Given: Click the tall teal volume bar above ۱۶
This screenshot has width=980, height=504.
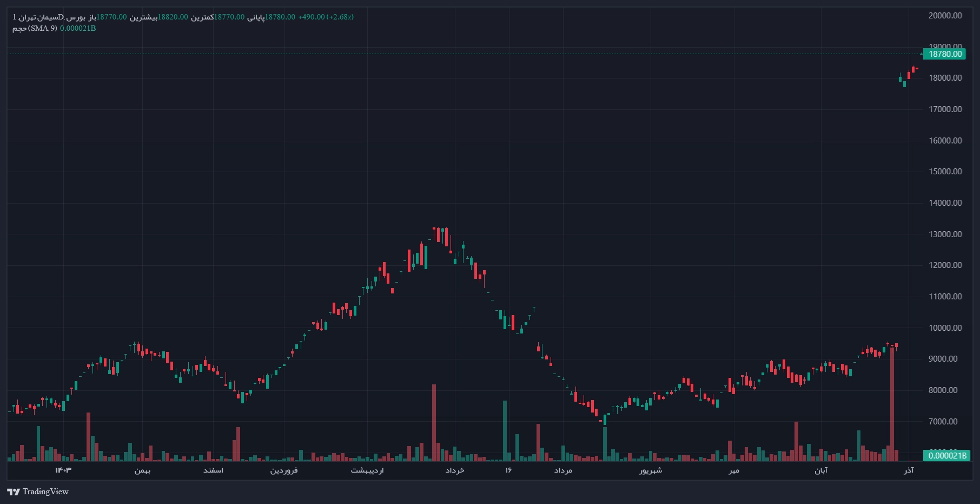Looking at the screenshot, I should (x=505, y=430).
